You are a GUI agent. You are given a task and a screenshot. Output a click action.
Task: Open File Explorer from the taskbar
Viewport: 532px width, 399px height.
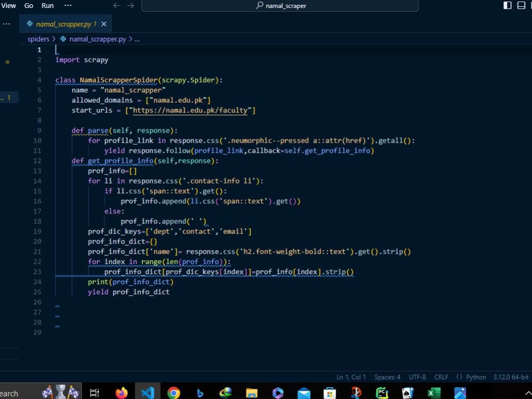tap(252, 393)
